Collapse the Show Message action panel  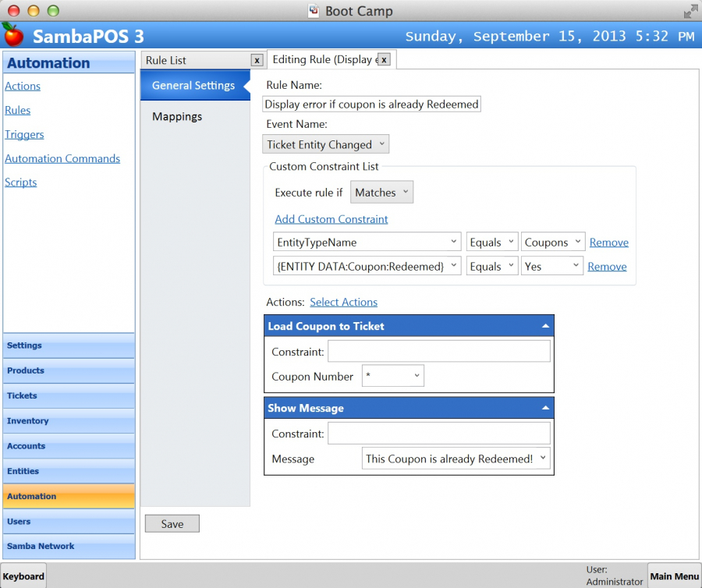545,408
